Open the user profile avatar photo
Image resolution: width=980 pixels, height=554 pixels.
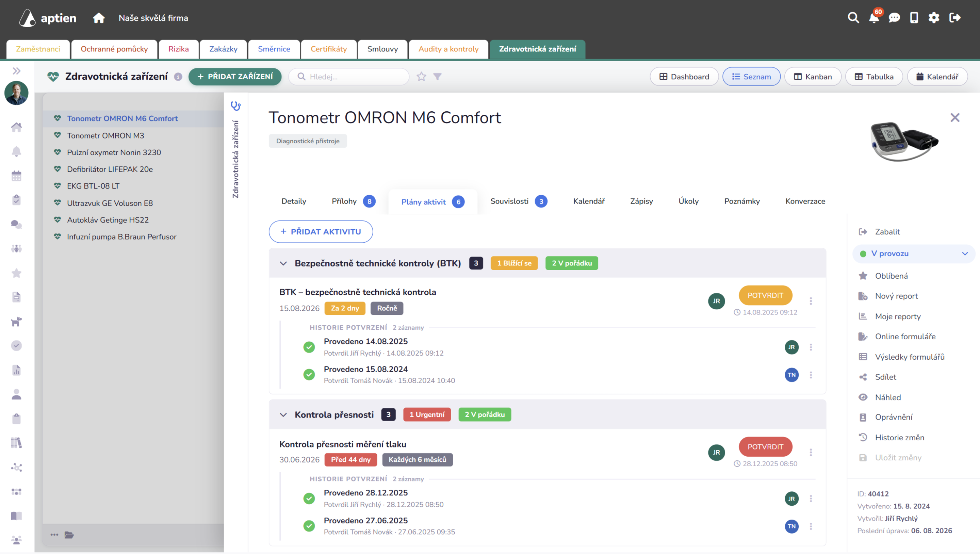pyautogui.click(x=16, y=93)
